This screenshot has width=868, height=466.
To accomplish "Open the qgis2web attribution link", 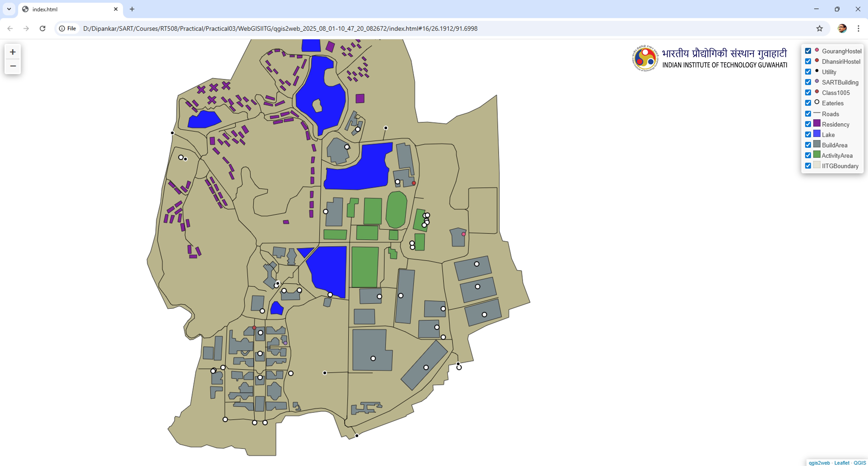I will coord(819,463).
